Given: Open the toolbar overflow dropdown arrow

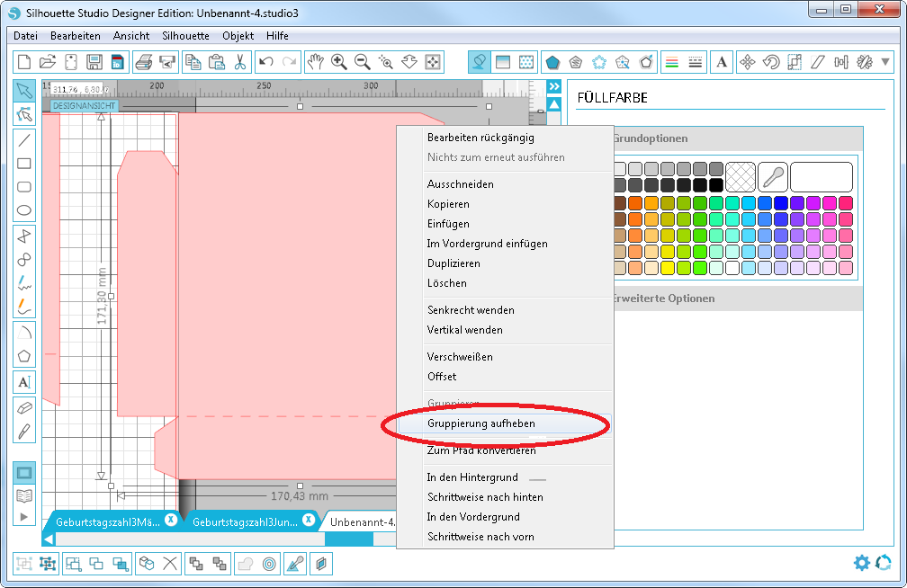Looking at the screenshot, I should [886, 62].
